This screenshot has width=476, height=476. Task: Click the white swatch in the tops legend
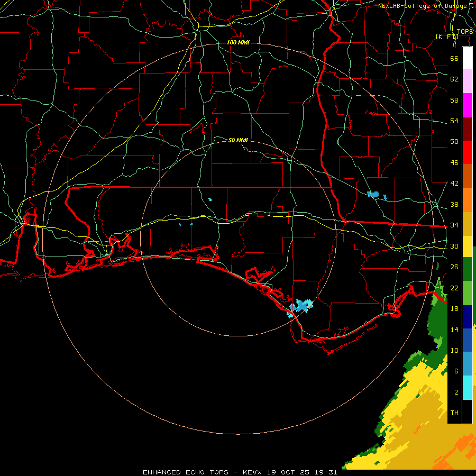click(x=467, y=58)
